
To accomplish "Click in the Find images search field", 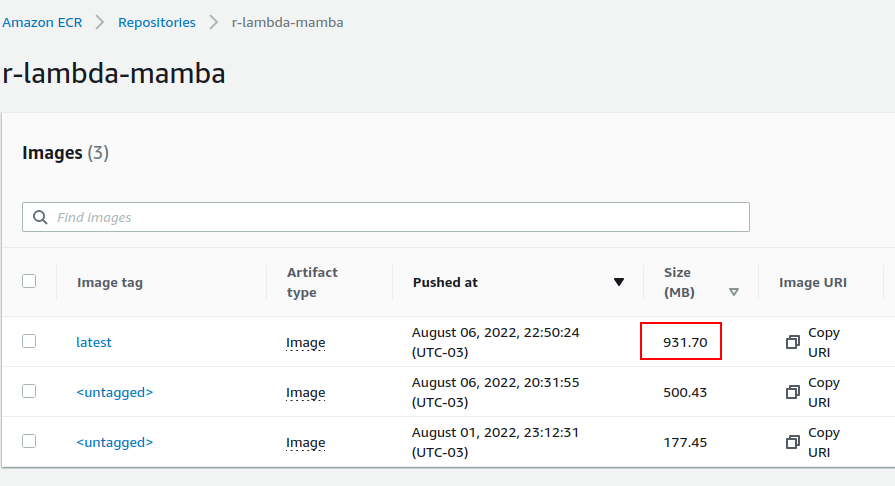I will pos(386,217).
